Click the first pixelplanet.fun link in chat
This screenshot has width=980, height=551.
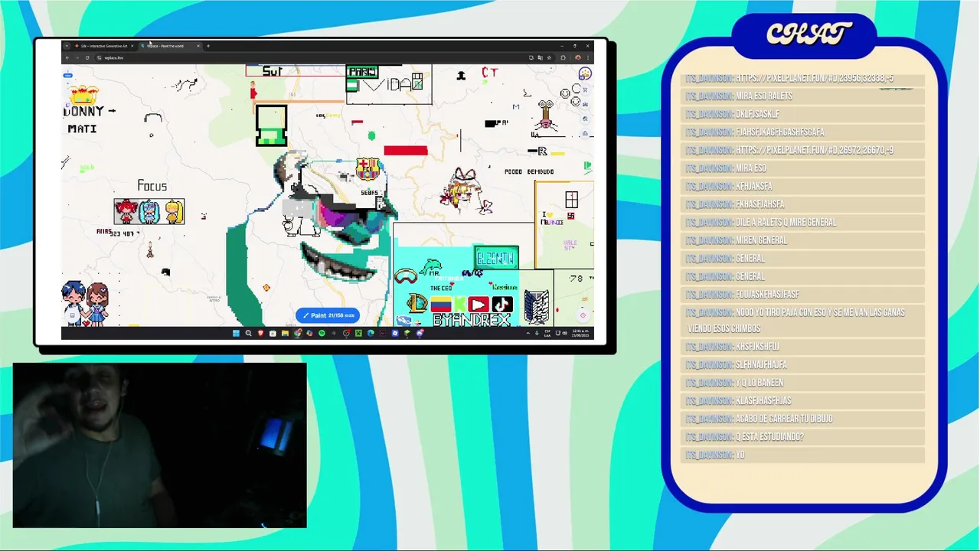(x=814, y=78)
